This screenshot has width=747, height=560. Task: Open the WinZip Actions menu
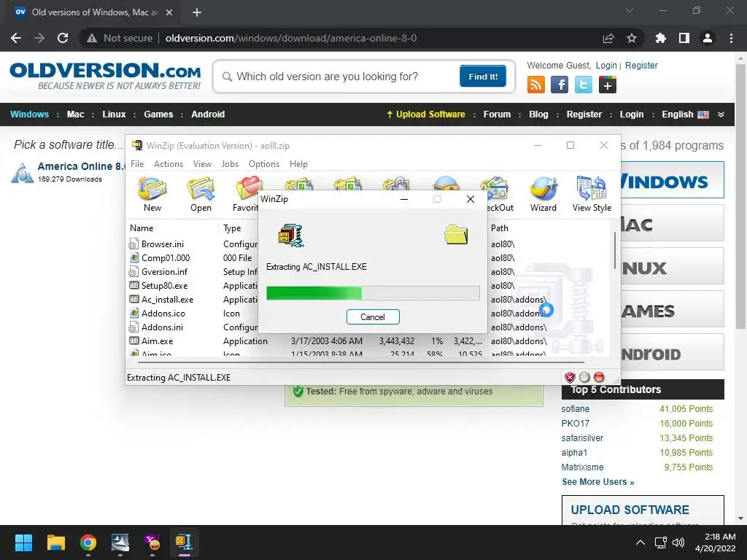[x=169, y=164]
